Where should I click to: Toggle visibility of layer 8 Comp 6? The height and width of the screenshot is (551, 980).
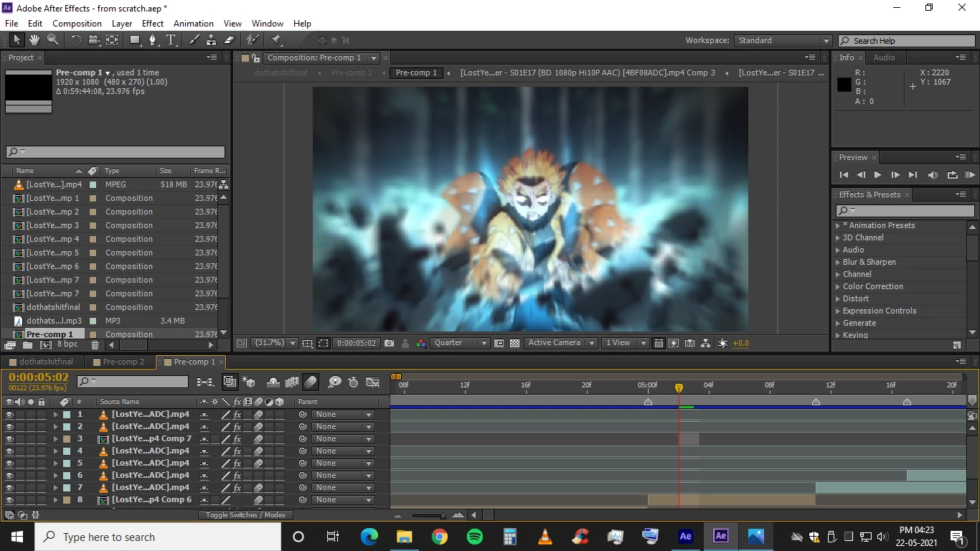pos(9,500)
